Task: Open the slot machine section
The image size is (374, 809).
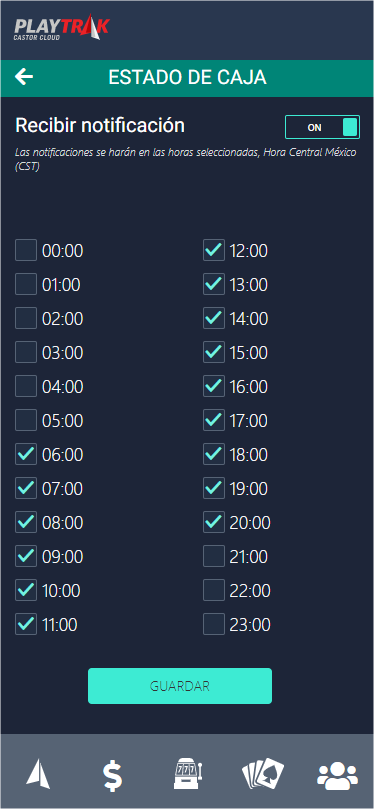Action: tap(187, 774)
